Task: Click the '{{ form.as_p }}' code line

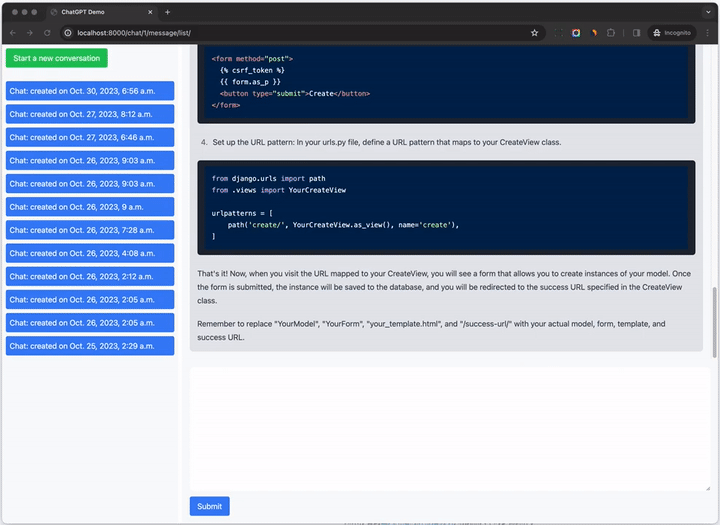Action: (x=250, y=82)
